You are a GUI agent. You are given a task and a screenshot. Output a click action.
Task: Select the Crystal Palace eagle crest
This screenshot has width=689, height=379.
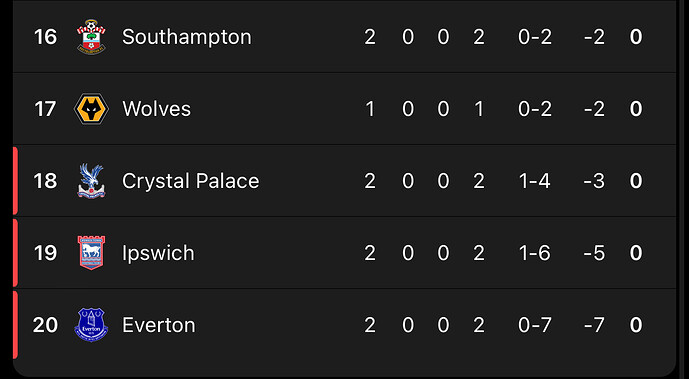(x=91, y=180)
